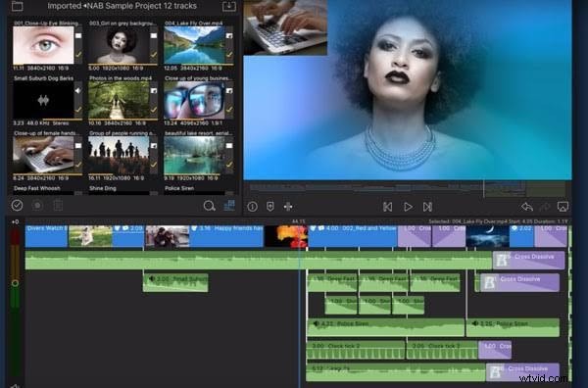Select the 003_Girl on grey background thumbnail

(119, 45)
